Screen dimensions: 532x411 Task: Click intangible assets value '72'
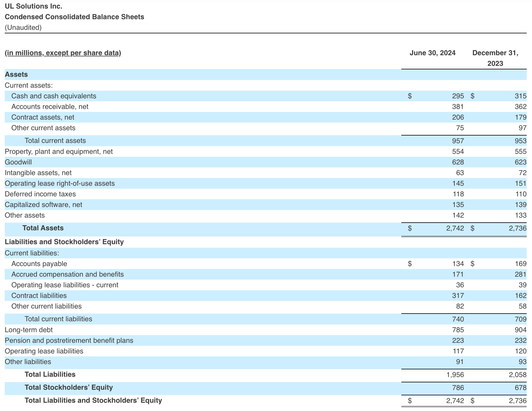click(523, 173)
